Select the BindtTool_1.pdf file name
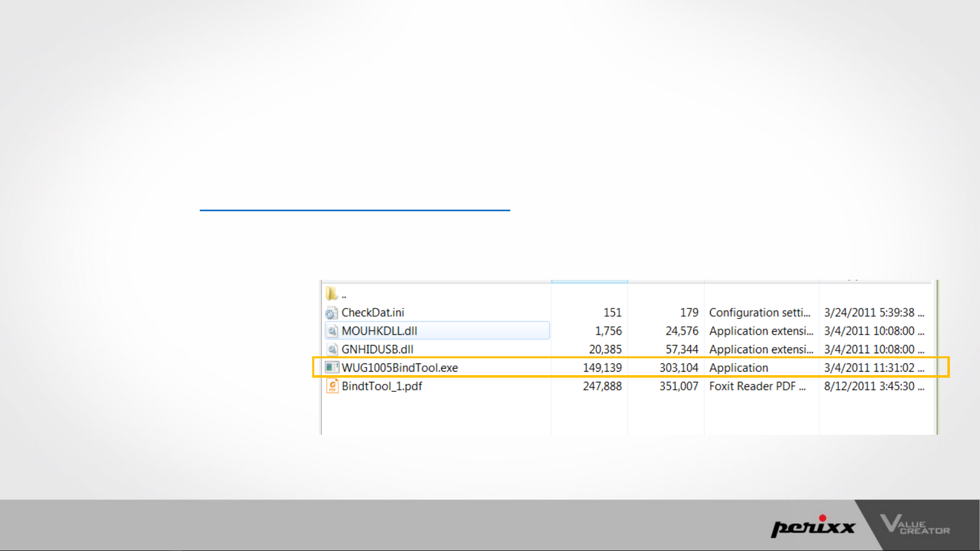The image size is (980, 551). click(x=382, y=386)
